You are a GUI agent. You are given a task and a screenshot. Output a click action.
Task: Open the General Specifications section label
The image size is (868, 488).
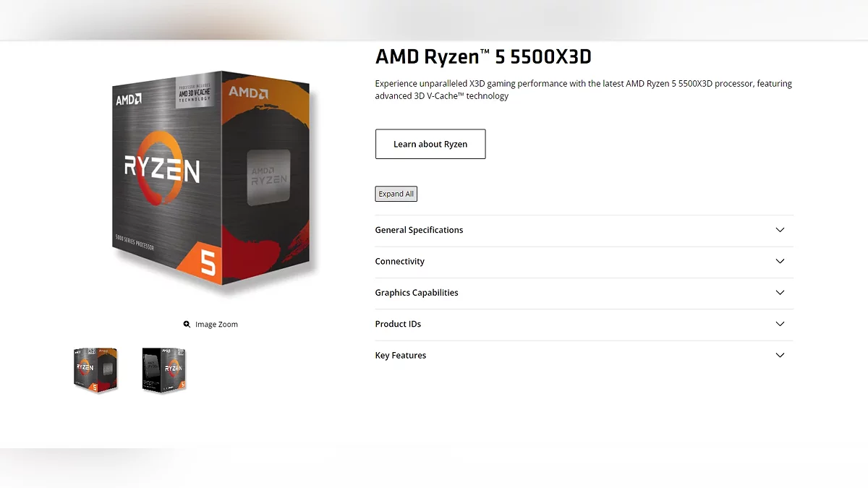[x=419, y=230]
